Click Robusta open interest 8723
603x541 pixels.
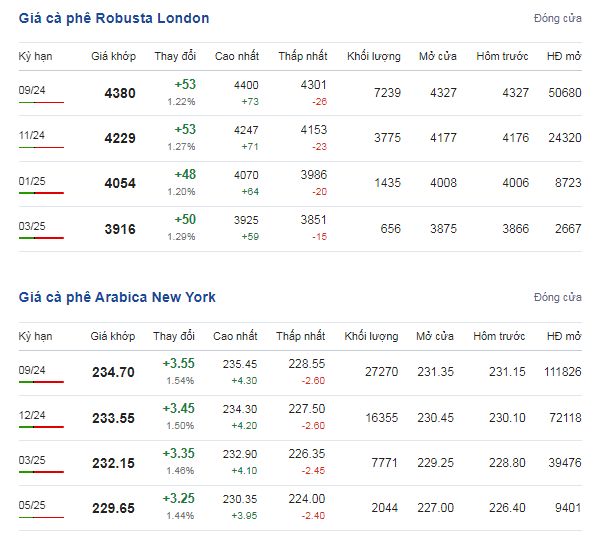click(x=568, y=183)
